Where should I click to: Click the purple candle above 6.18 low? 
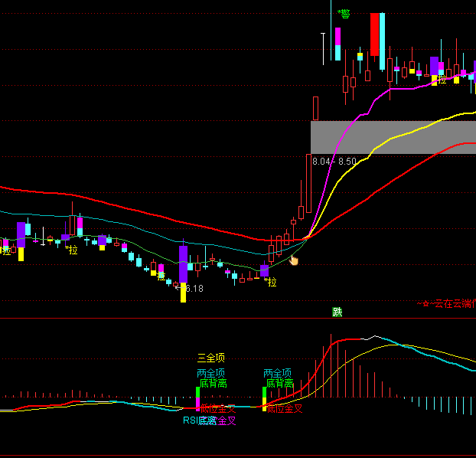click(183, 263)
